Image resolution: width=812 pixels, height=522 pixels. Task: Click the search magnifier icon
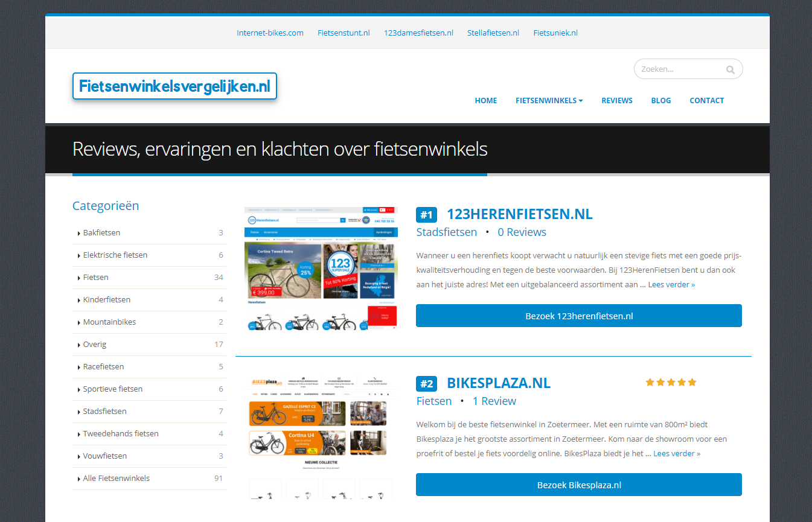(x=730, y=69)
